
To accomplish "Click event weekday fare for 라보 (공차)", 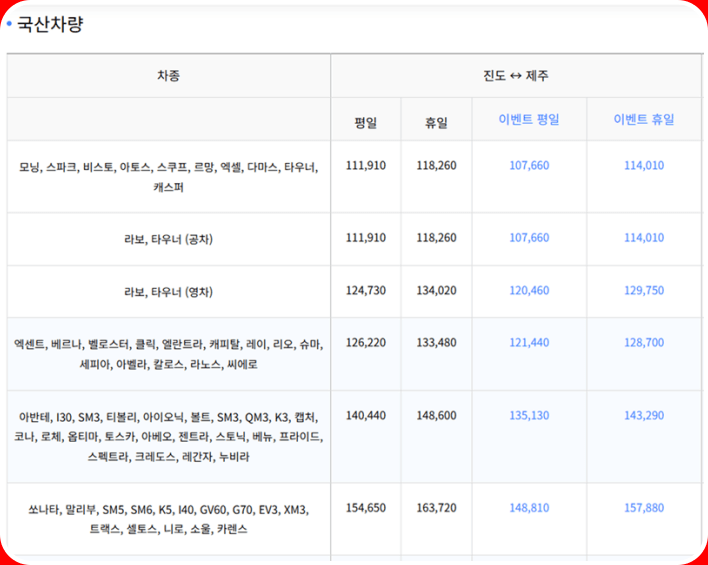I will [529, 238].
